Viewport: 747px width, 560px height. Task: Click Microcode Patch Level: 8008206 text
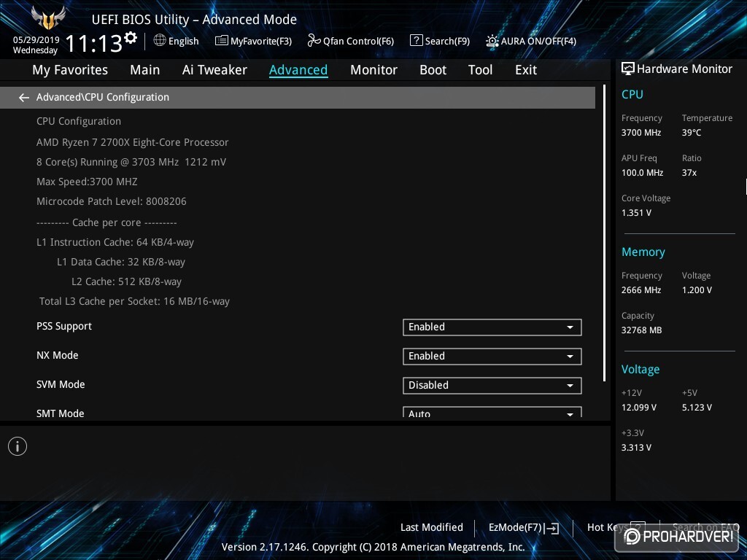point(112,201)
